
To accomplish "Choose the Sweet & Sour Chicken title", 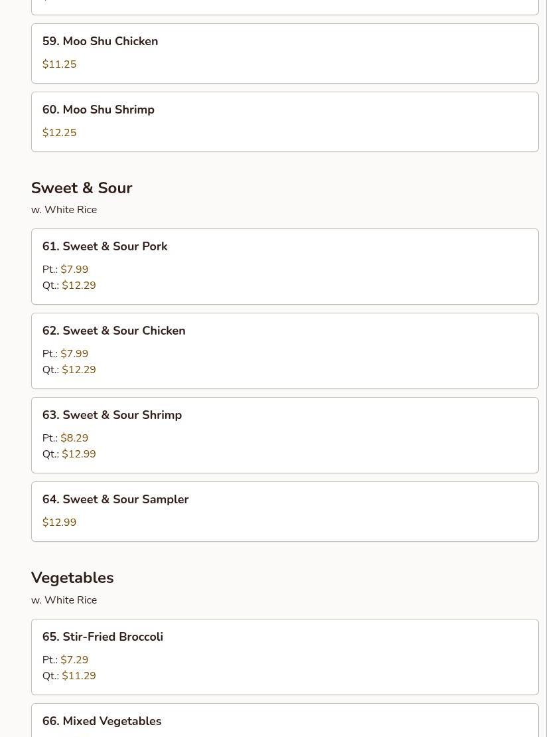I will click(113, 331).
